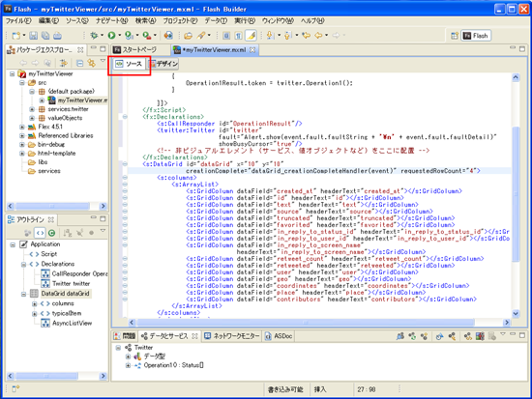Toggle outline Sort alphabetically icon
Viewport: 532px width, 399px height.
tap(68, 233)
